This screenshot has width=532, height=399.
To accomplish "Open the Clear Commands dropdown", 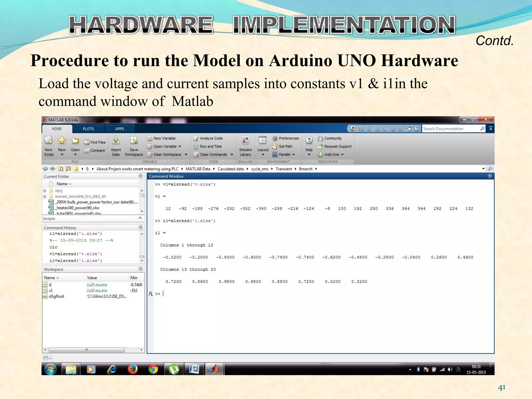I will [x=232, y=155].
